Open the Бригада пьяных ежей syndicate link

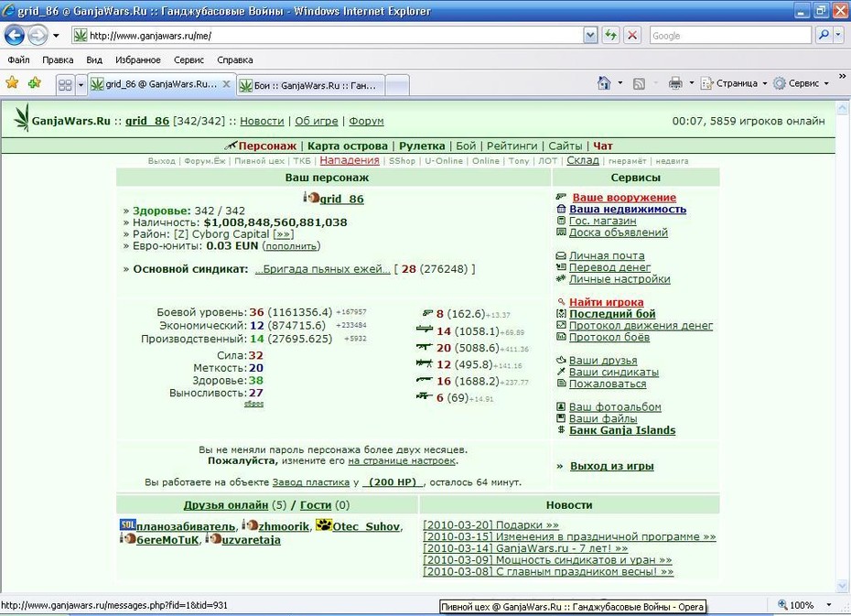point(322,269)
